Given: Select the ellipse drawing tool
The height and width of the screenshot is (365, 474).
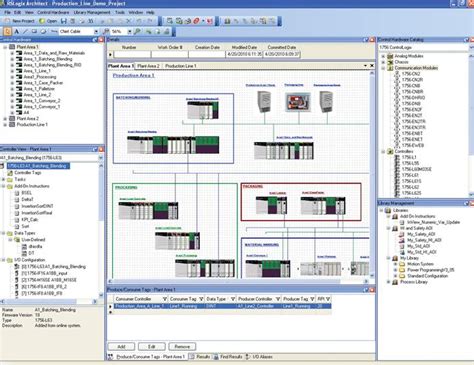Looking at the screenshot, I should pyautogui.click(x=43, y=31).
